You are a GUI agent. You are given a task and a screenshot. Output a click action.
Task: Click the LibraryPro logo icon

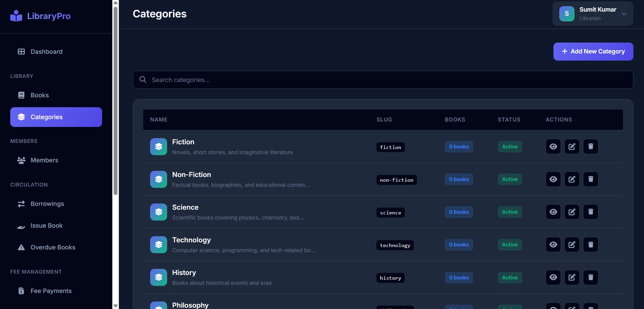point(16,16)
